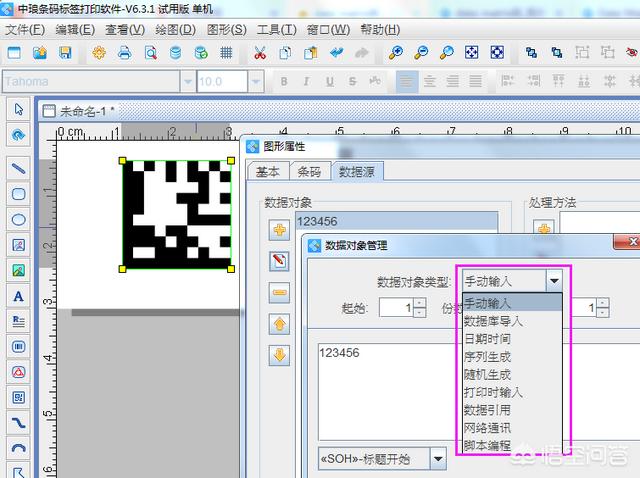640x478 pixels.
Task: Select the 2D barcode tool
Action: point(18,397)
